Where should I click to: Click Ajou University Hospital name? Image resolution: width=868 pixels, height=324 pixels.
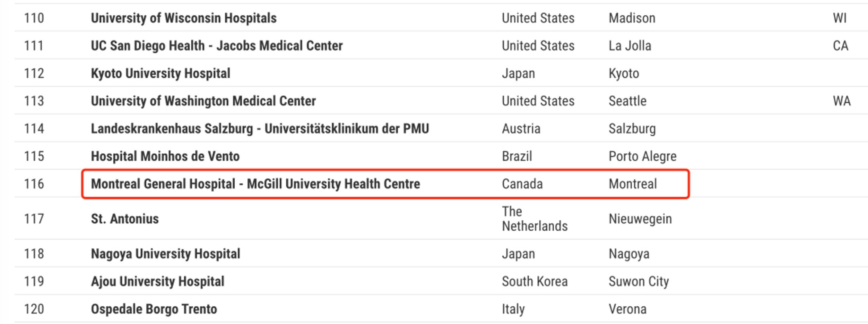(158, 281)
